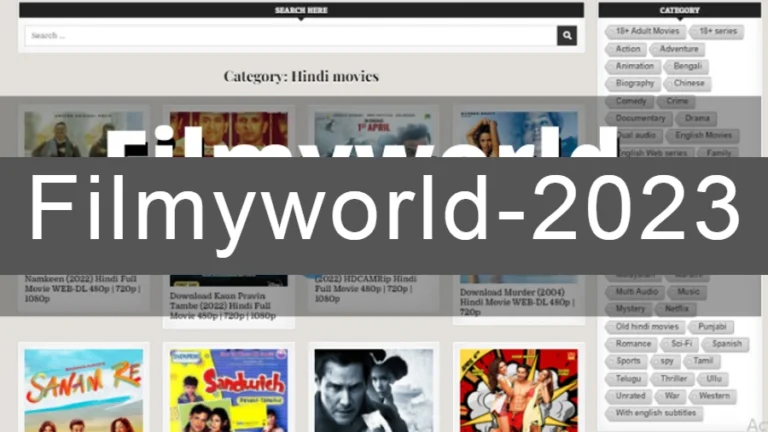Click the Category: Hindi movies heading
Viewport: 768px width, 432px height.
(x=301, y=76)
